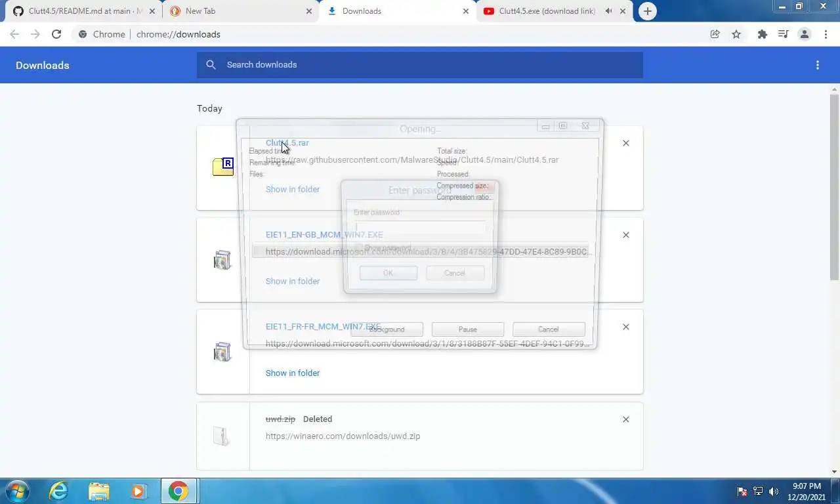
Task: Open the media control icon in toolbar
Action: coord(783,34)
